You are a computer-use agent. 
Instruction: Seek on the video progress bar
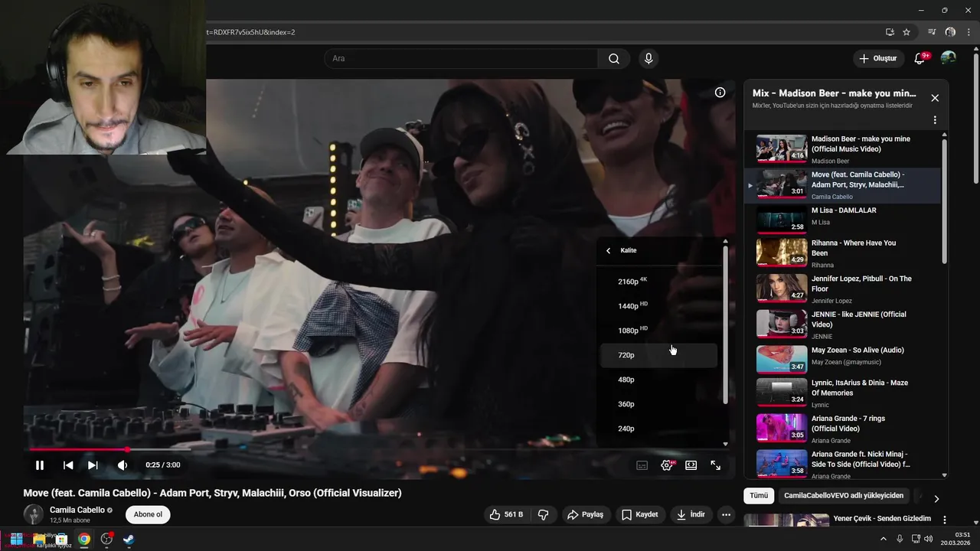click(379, 449)
